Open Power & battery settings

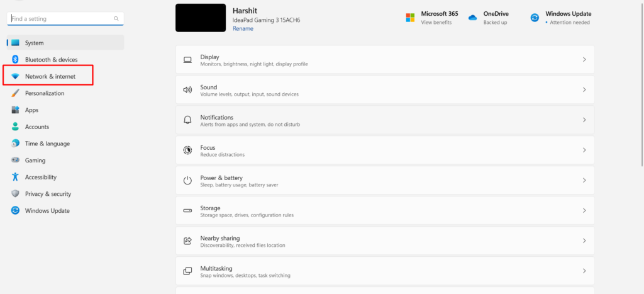[385, 181]
